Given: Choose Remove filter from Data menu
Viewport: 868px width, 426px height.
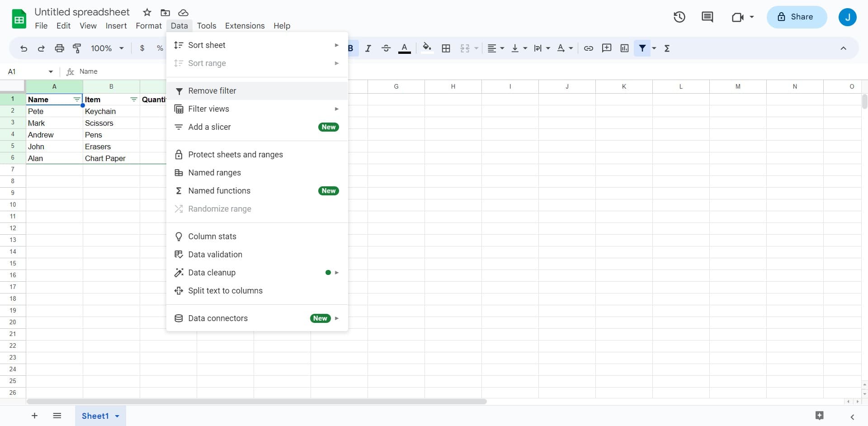Looking at the screenshot, I should click(212, 91).
